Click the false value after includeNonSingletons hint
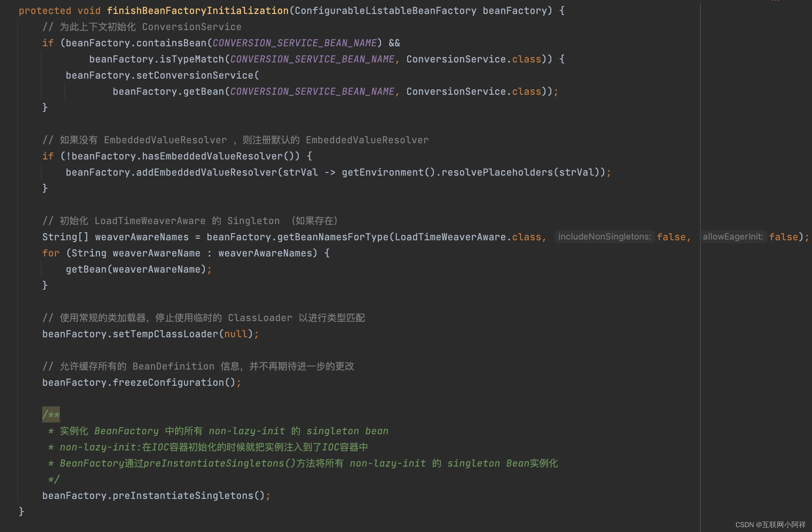Screen dimensions: 812x532 click(x=671, y=237)
